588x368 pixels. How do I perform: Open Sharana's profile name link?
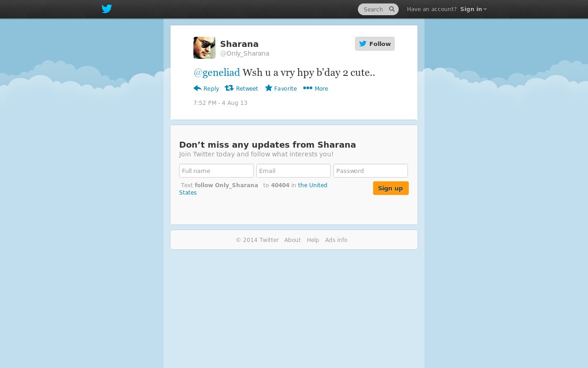239,44
